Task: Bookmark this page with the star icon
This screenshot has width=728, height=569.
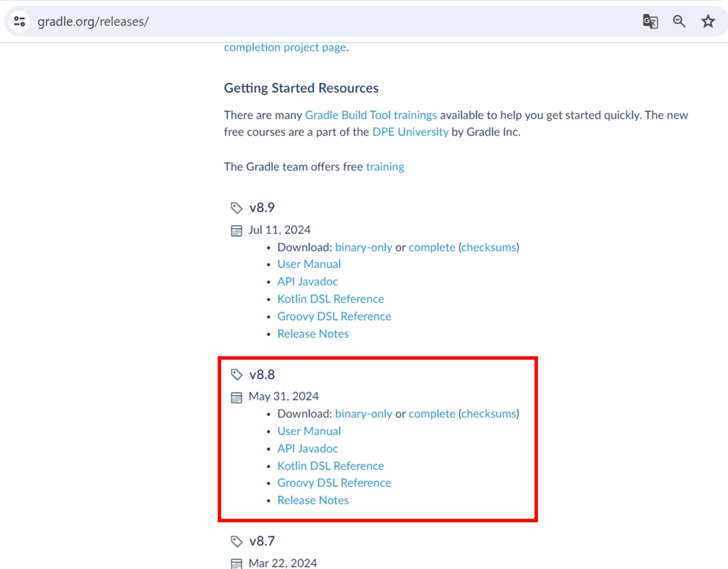Action: tap(708, 21)
